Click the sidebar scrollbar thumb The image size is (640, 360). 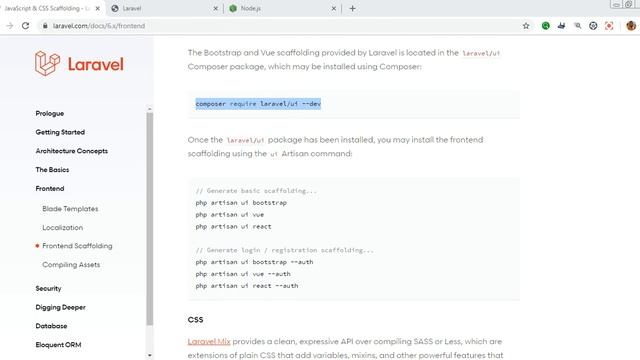(x=150, y=218)
